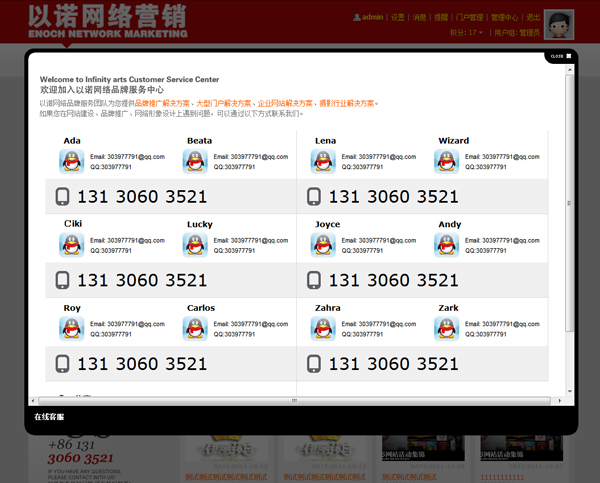Open the 大型门户解决方案 link

click(224, 103)
